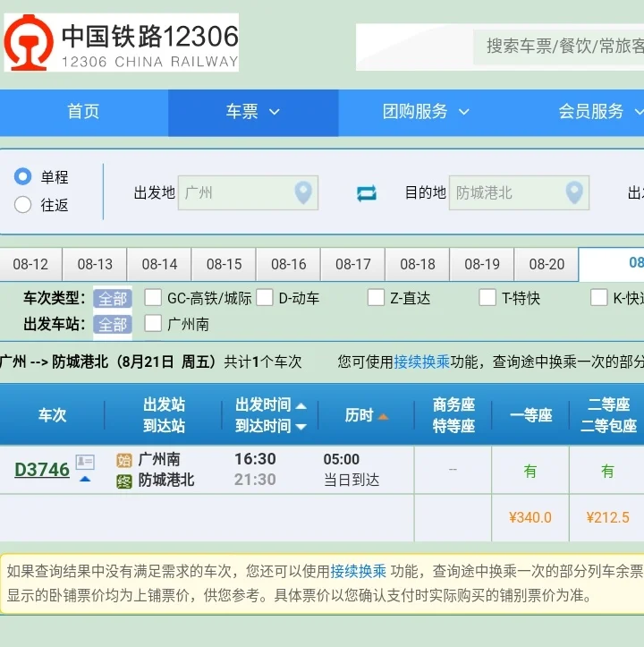Click the search 车票/餐饮 box
The width and height of the screenshot is (644, 647).
pyautogui.click(x=559, y=47)
